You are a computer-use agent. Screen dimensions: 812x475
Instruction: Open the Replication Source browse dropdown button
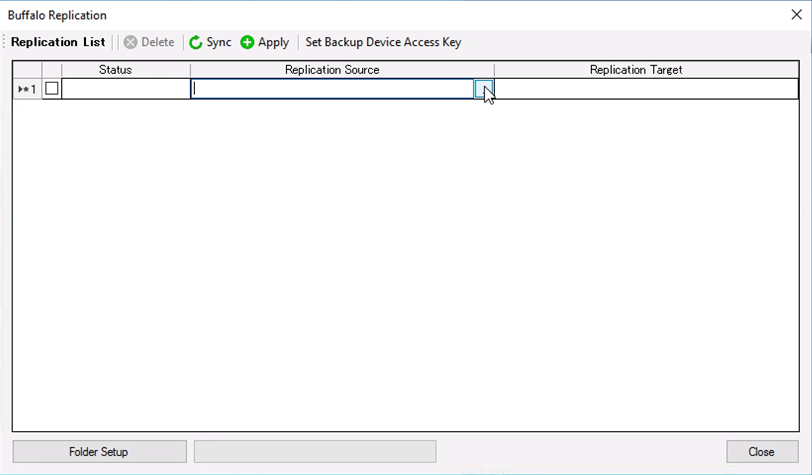(483, 89)
